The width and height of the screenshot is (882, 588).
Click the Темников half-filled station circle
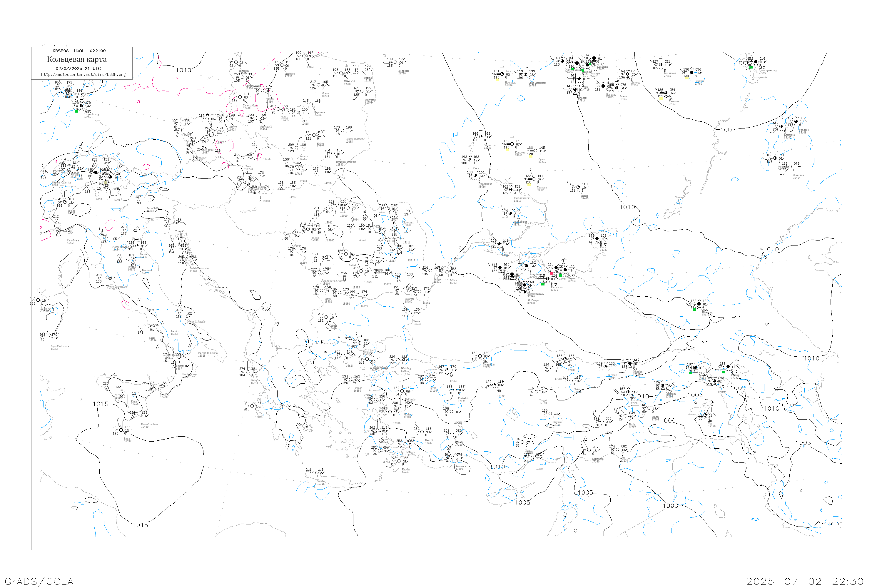(x=661, y=64)
